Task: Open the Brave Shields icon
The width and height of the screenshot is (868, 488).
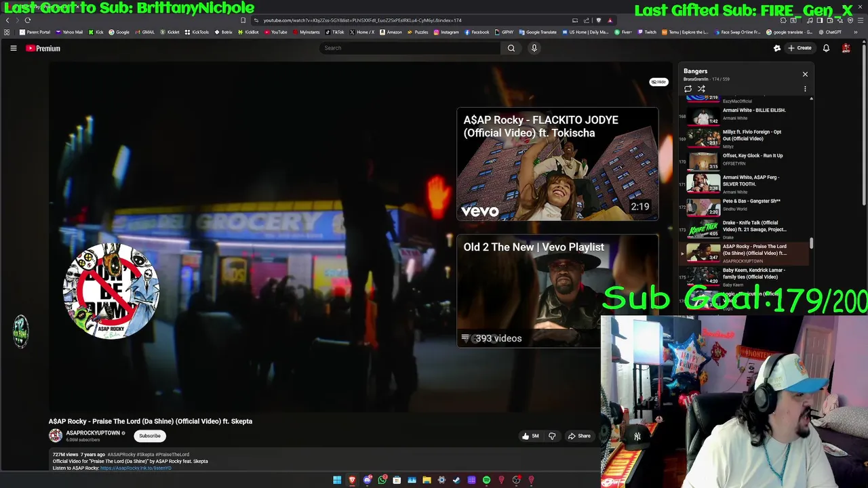Action: click(598, 20)
